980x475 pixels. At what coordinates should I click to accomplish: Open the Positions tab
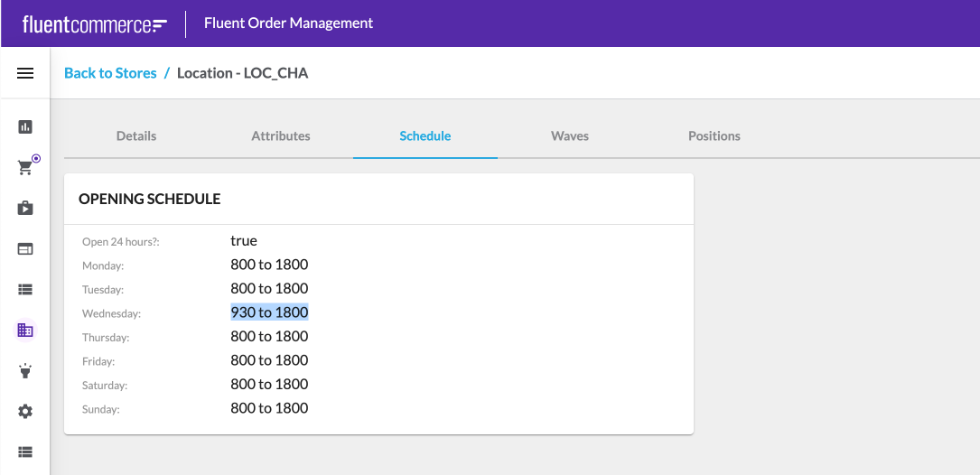(x=714, y=136)
